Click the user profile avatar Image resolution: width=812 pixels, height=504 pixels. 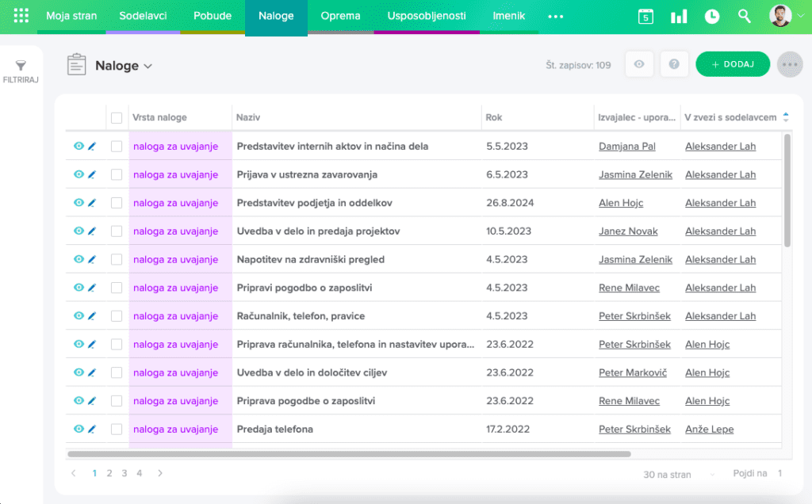tap(780, 16)
